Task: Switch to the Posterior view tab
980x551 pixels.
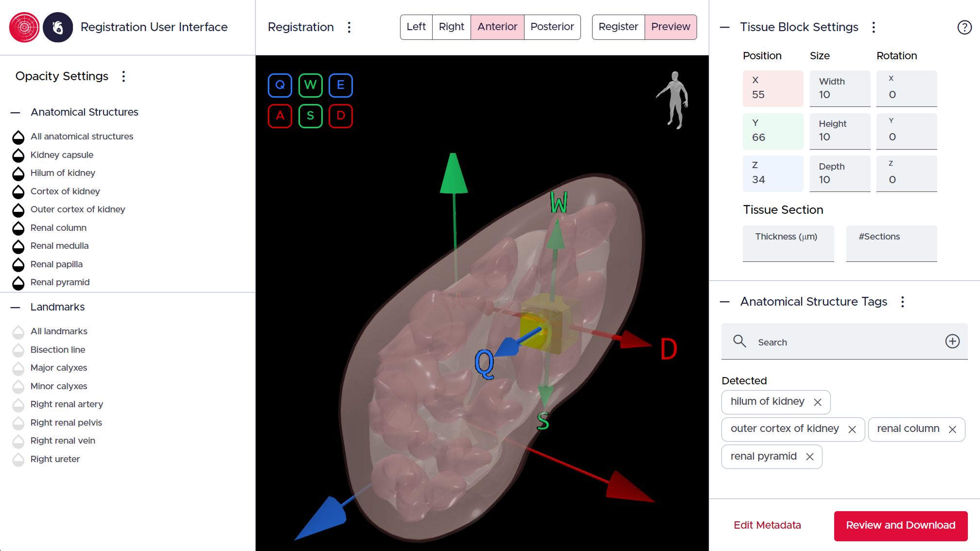Action: point(552,27)
